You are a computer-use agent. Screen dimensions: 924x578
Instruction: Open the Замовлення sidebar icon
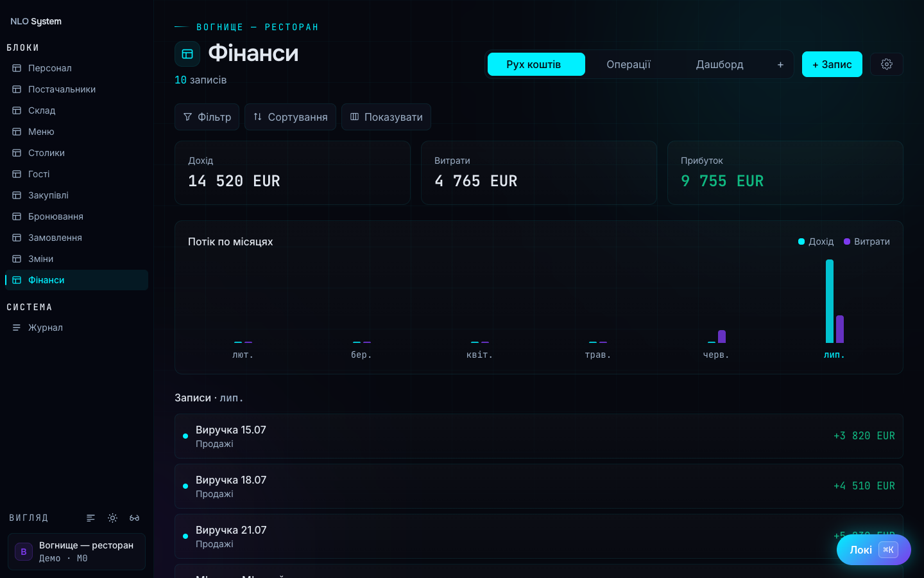tap(17, 238)
